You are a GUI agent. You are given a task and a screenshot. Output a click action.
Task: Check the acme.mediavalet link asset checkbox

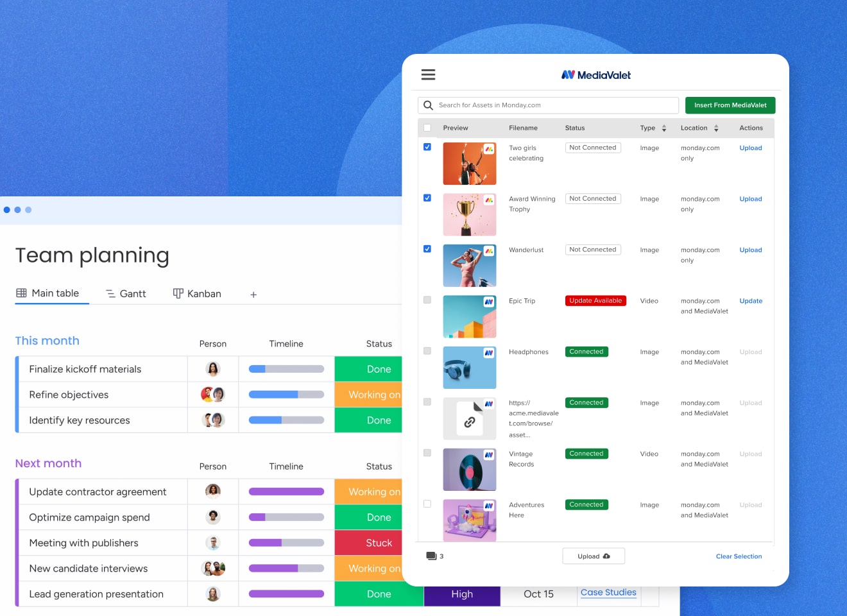point(427,402)
